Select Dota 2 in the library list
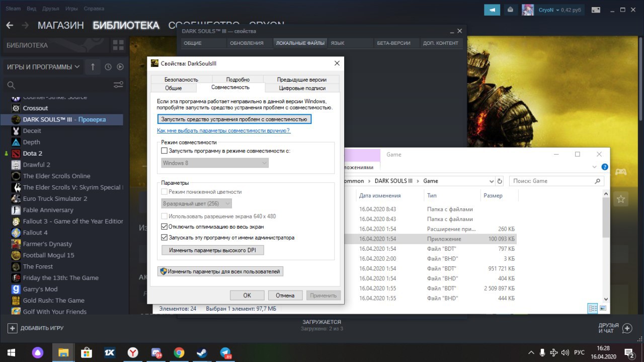This screenshot has width=644, height=362. point(33,153)
